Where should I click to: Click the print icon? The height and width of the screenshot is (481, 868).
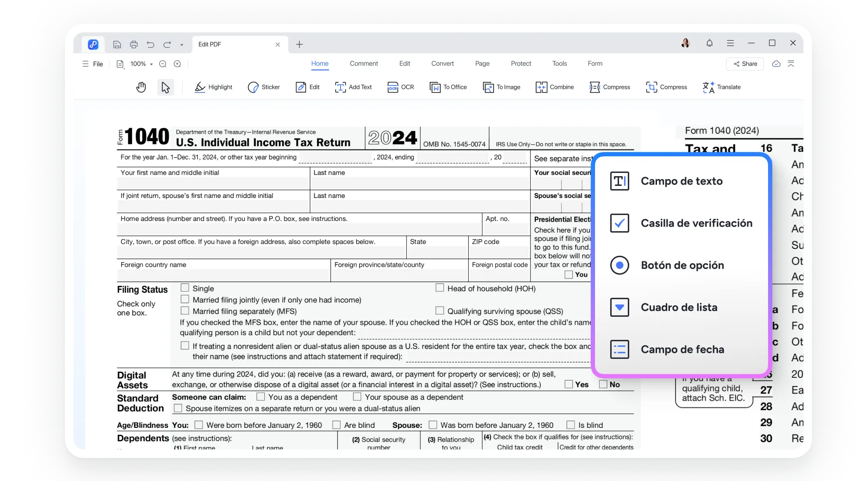134,44
